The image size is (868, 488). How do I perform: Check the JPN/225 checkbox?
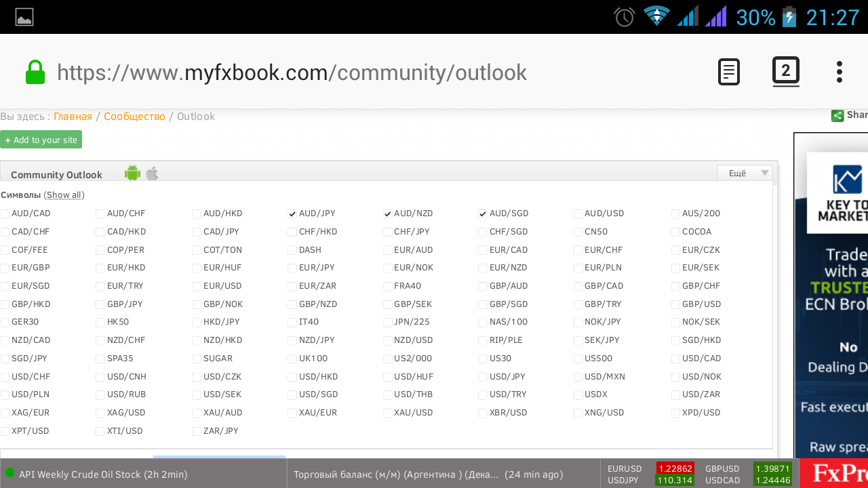[388, 323]
